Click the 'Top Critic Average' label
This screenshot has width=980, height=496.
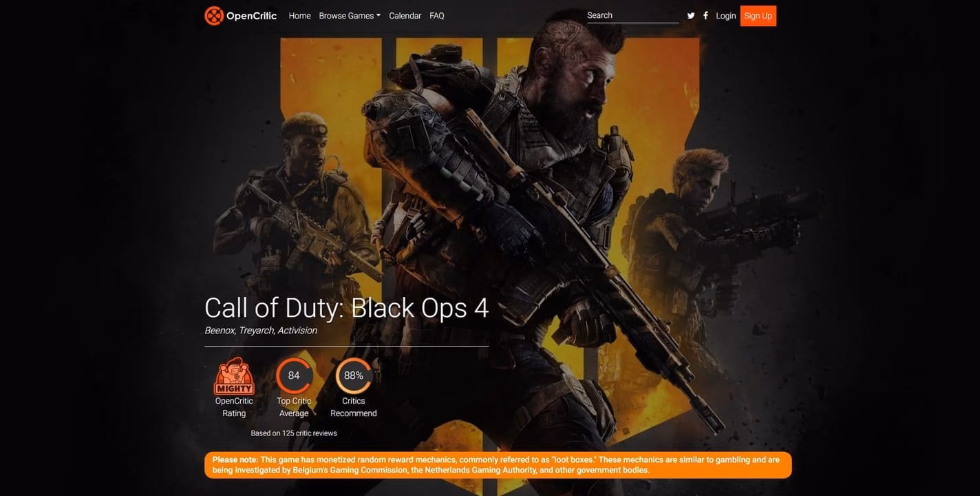(x=294, y=407)
